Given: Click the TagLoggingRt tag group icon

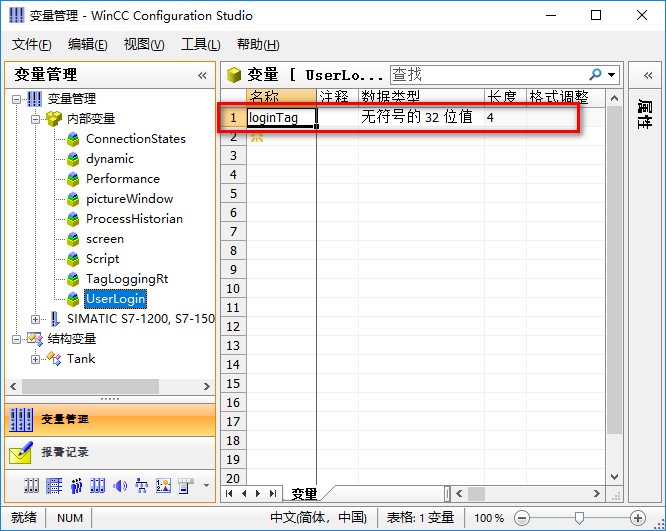Looking at the screenshot, I should 73,279.
